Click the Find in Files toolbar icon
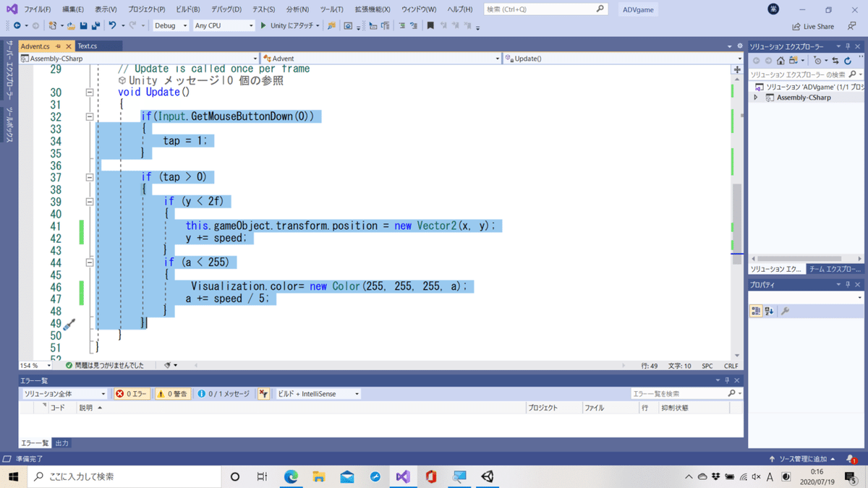The height and width of the screenshot is (488, 868). click(331, 25)
